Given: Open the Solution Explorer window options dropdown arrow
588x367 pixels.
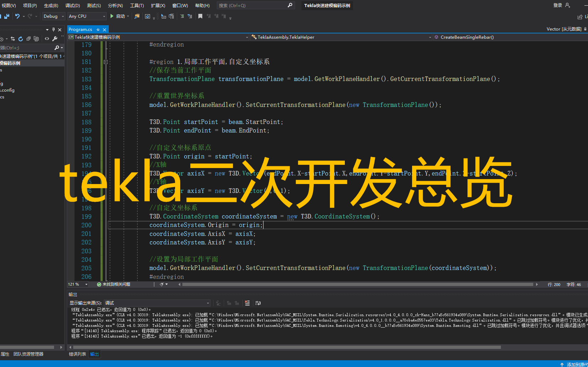Looking at the screenshot, I should 47,29.
